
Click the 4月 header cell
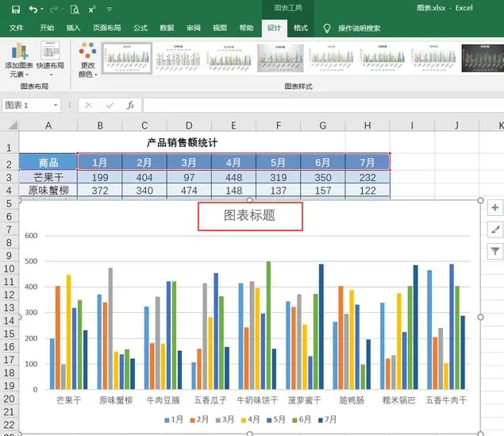233,162
